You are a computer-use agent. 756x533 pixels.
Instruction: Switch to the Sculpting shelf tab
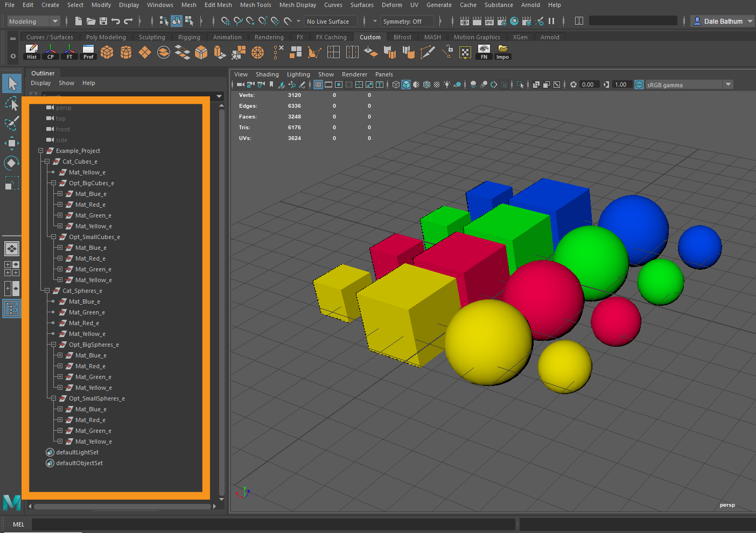[152, 37]
